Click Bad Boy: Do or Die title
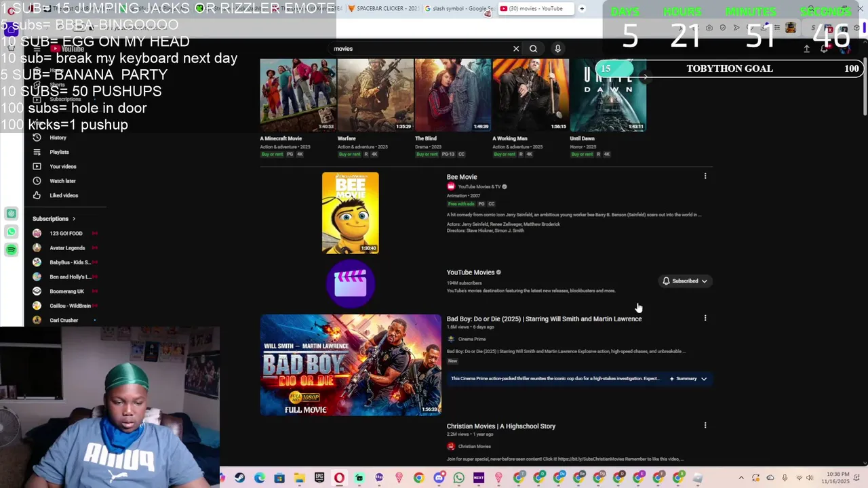The image size is (868, 488). [x=544, y=319]
